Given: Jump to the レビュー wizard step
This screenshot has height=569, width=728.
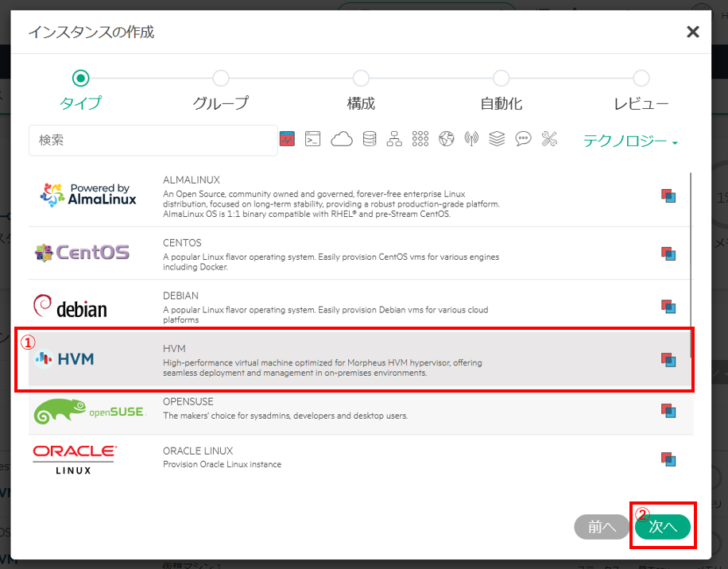Looking at the screenshot, I should [641, 78].
